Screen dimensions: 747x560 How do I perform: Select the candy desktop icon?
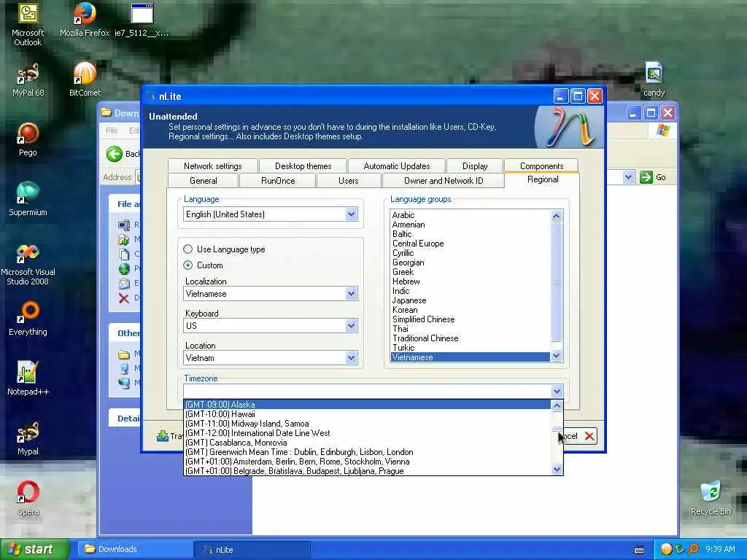tap(654, 79)
